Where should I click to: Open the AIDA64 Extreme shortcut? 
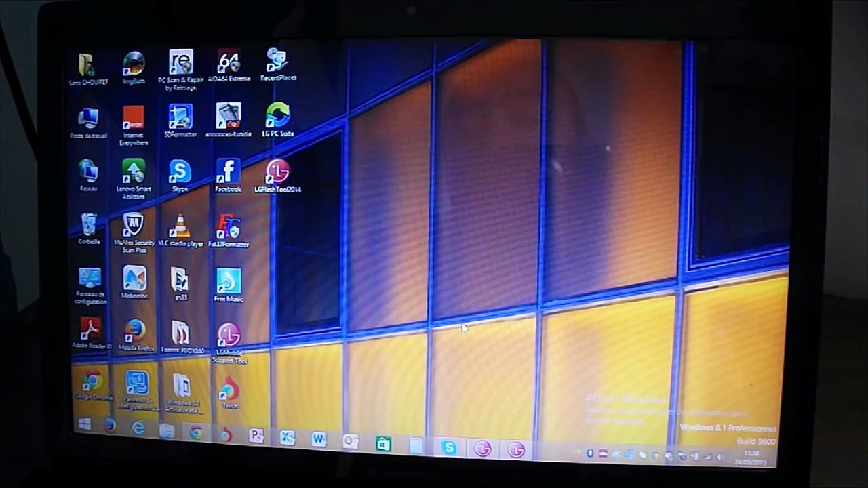[x=229, y=66]
